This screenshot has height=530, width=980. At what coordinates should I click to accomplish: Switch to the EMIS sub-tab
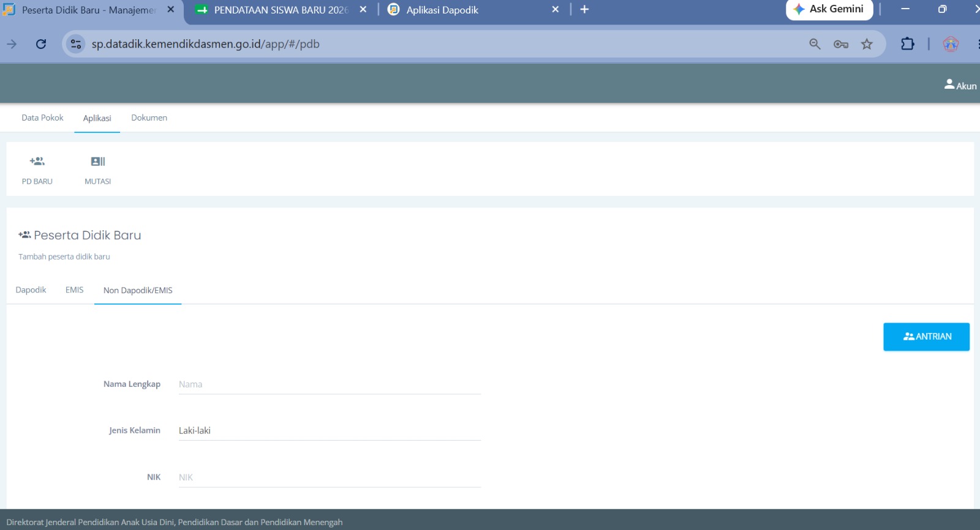(75, 290)
